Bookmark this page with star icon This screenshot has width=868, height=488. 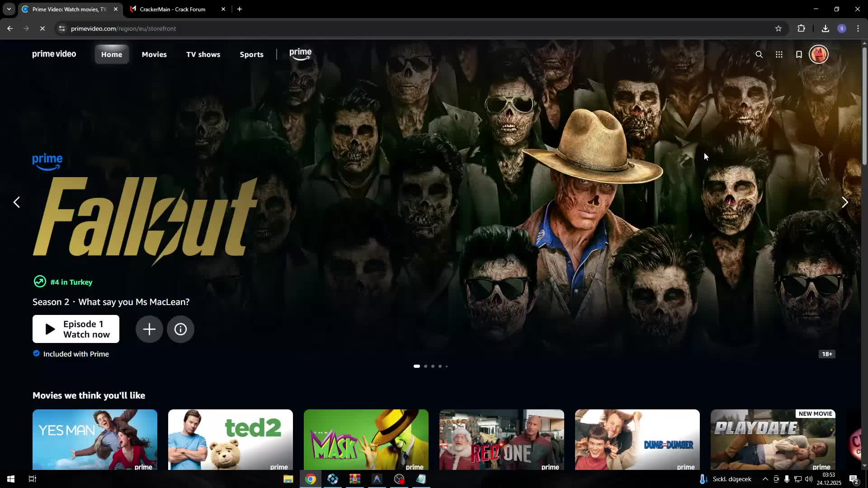[x=778, y=28]
